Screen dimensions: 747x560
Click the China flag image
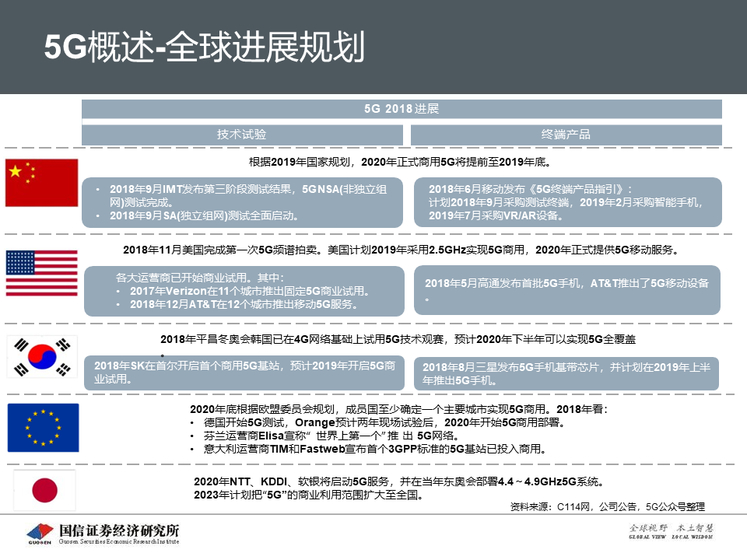[41, 183]
